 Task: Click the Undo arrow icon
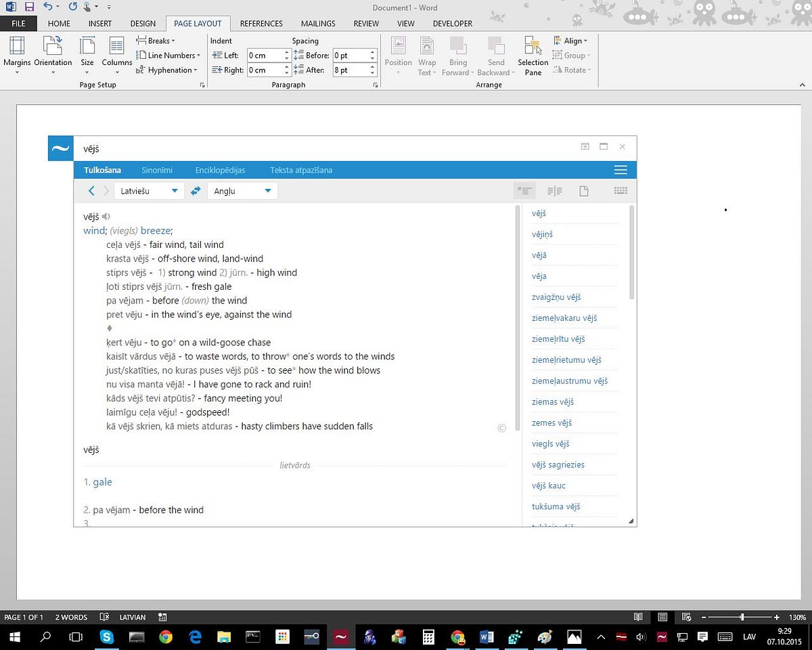point(47,7)
